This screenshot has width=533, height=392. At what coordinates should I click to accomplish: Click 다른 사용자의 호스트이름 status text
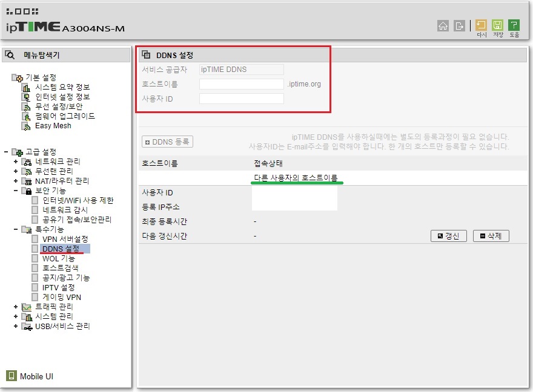click(296, 177)
